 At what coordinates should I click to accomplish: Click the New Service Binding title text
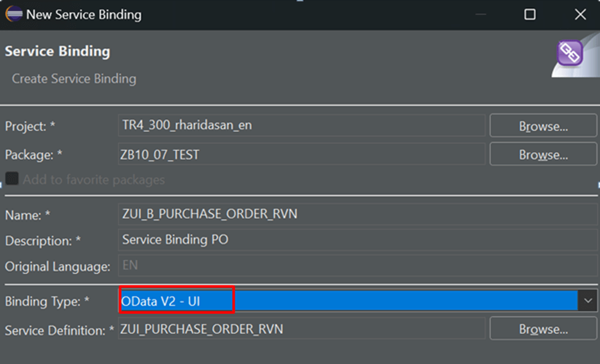(84, 15)
